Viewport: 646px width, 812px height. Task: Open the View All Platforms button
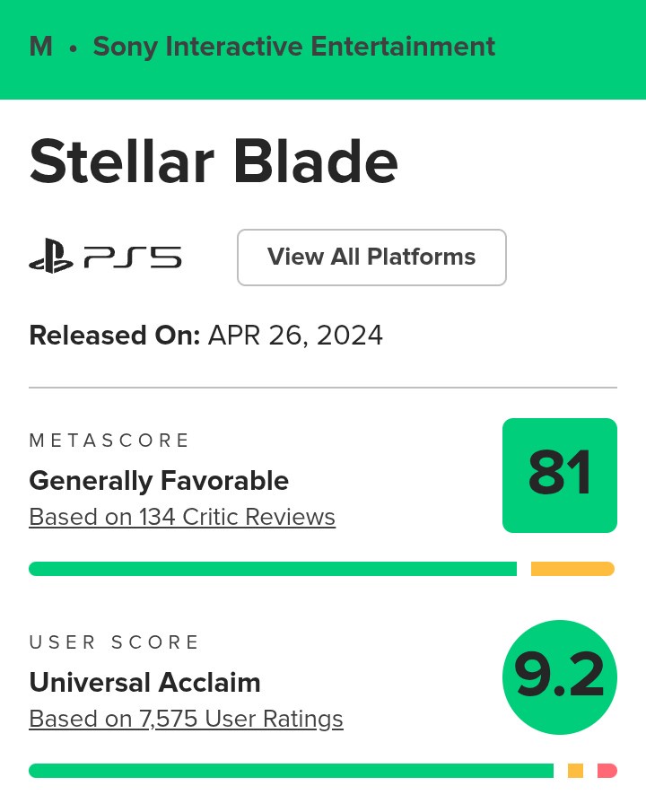click(371, 258)
